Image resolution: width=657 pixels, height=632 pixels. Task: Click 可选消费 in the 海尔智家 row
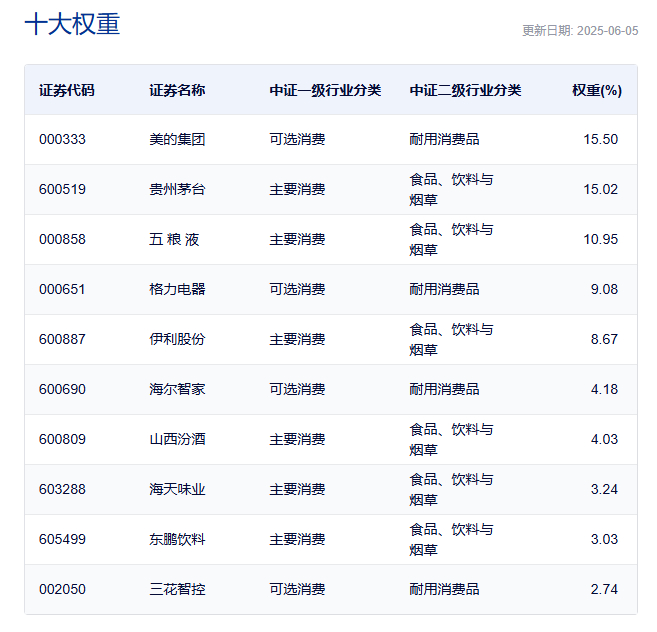pyautogui.click(x=297, y=389)
